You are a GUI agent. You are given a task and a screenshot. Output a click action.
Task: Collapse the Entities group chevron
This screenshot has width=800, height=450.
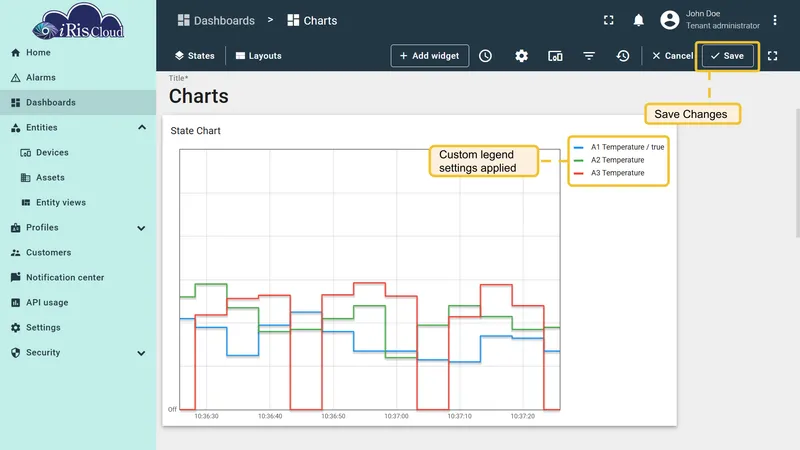142,127
